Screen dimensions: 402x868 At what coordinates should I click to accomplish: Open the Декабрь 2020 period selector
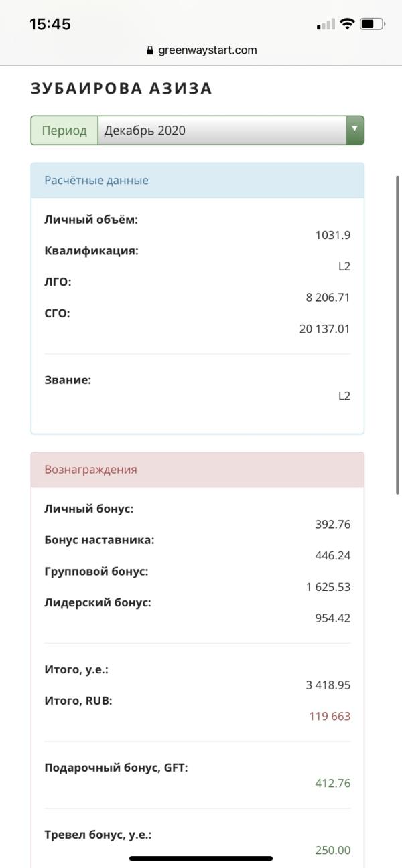222,131
